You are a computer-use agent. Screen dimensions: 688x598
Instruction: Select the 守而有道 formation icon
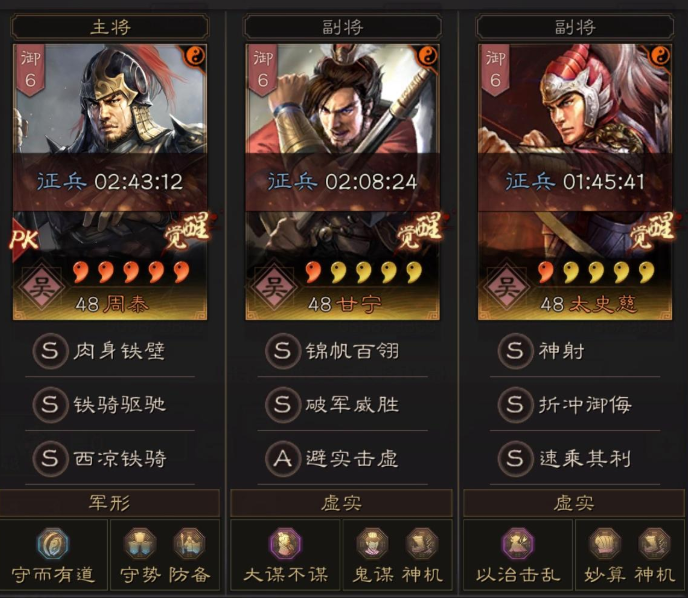pyautogui.click(x=53, y=544)
